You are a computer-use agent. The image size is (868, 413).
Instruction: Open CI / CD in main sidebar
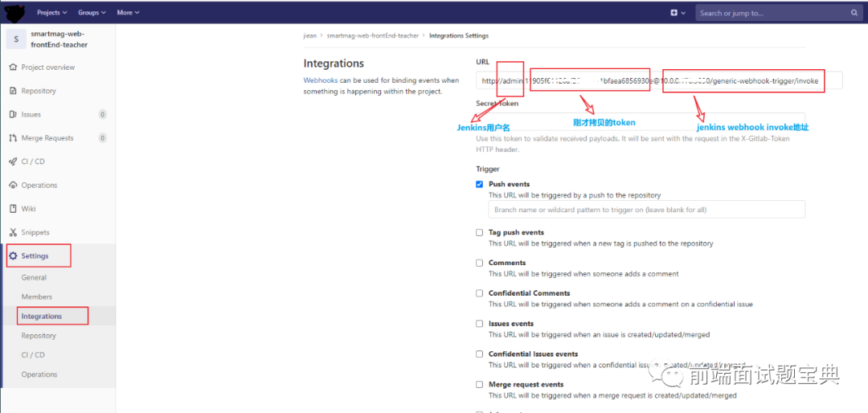pyautogui.click(x=33, y=162)
